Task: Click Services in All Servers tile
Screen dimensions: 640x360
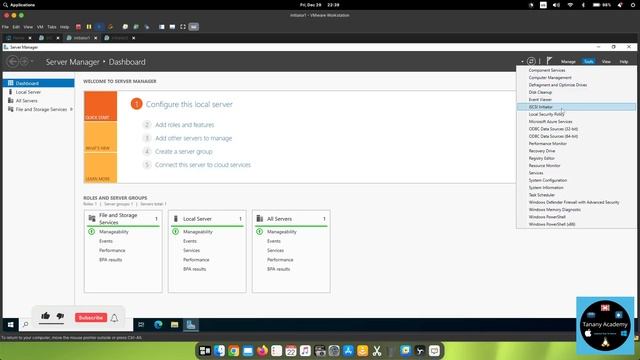Action: point(276,251)
